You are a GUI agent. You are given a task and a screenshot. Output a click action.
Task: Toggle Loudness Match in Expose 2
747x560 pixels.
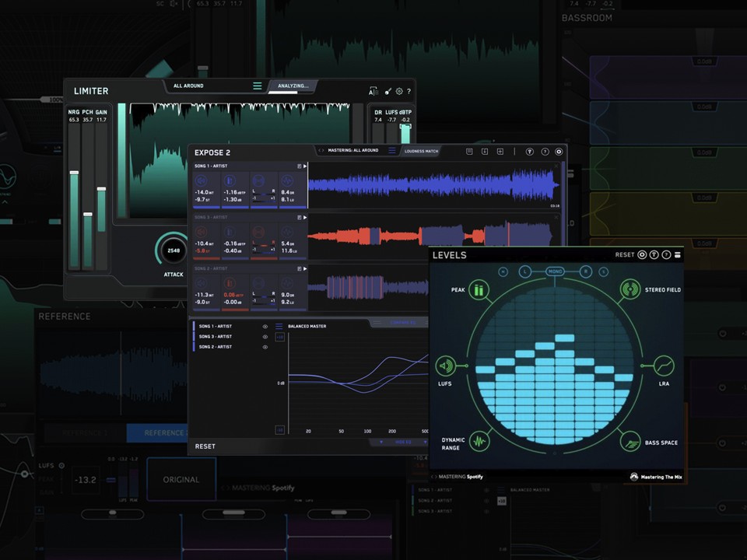tap(421, 151)
